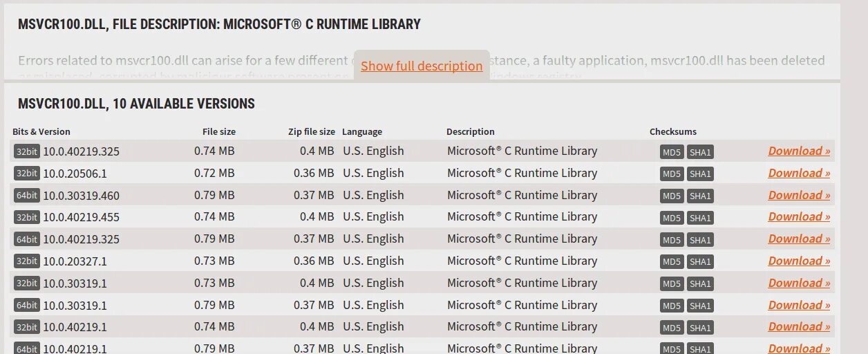Image resolution: width=868 pixels, height=354 pixels.
Task: Download the 32bit 10.0.30319.1 version
Action: click(x=799, y=283)
